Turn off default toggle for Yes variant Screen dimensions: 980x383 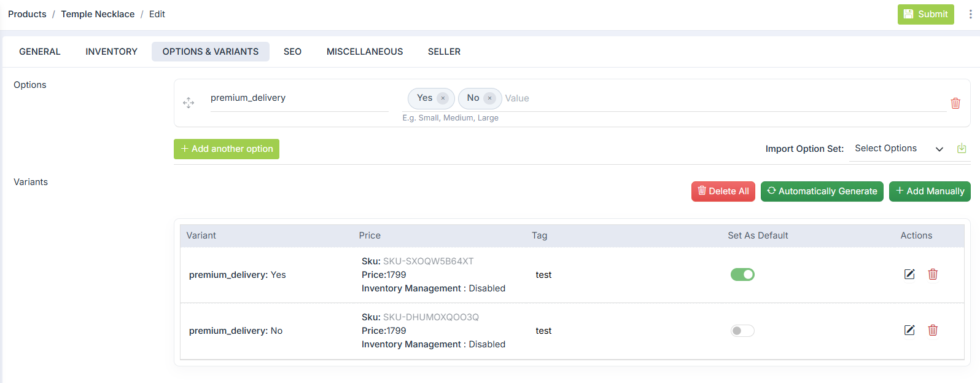[x=742, y=275]
